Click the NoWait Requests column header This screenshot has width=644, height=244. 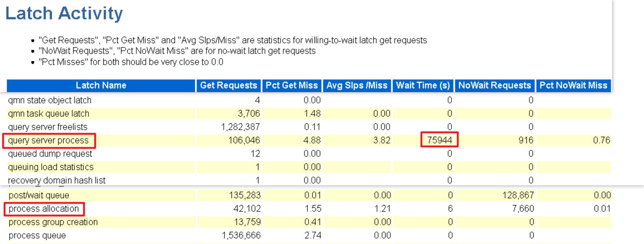point(495,85)
